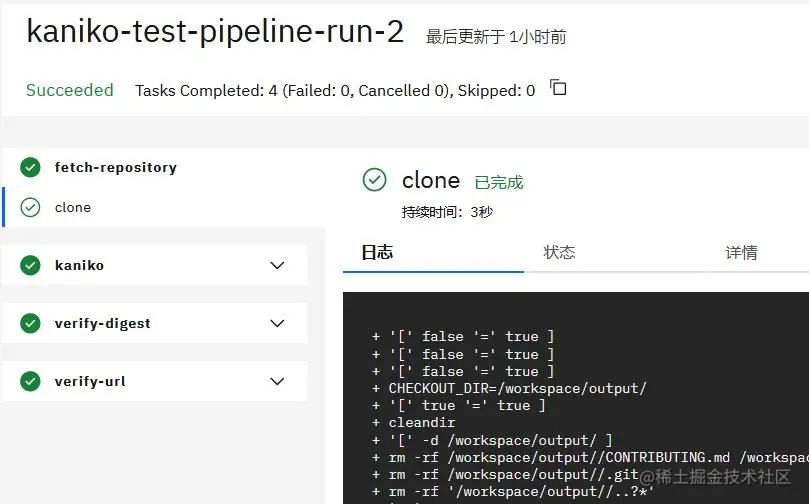This screenshot has height=504, width=809.
Task: Click the verify-digest success checkmark icon
Action: click(x=30, y=323)
